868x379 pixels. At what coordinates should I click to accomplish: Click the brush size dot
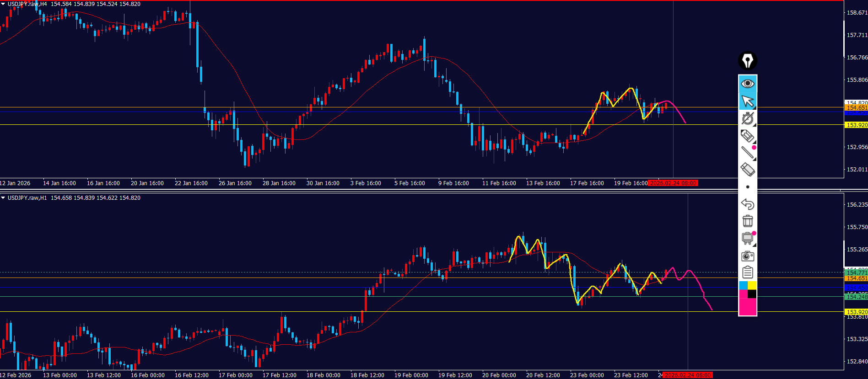(748, 187)
